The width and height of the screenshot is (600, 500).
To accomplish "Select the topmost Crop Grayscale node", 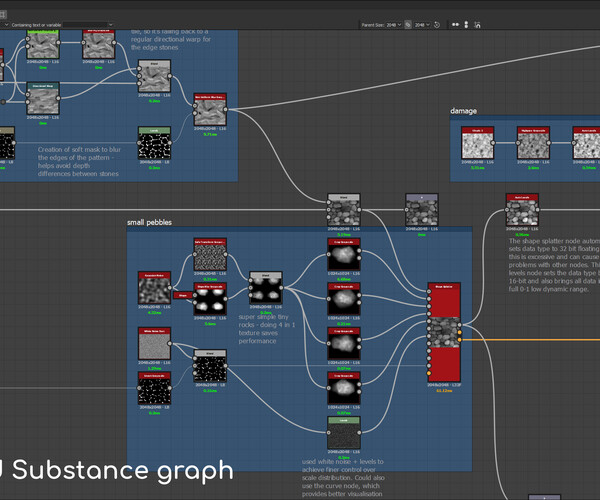I will [344, 254].
